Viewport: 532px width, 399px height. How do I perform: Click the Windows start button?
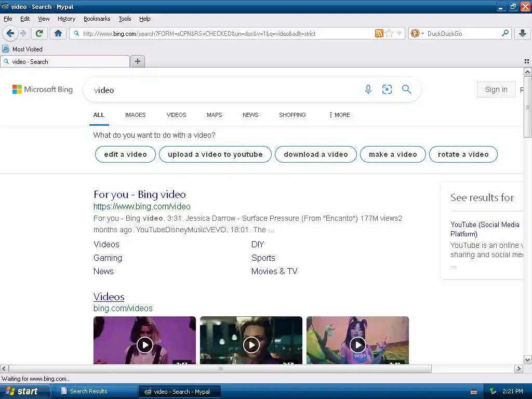[x=24, y=391]
